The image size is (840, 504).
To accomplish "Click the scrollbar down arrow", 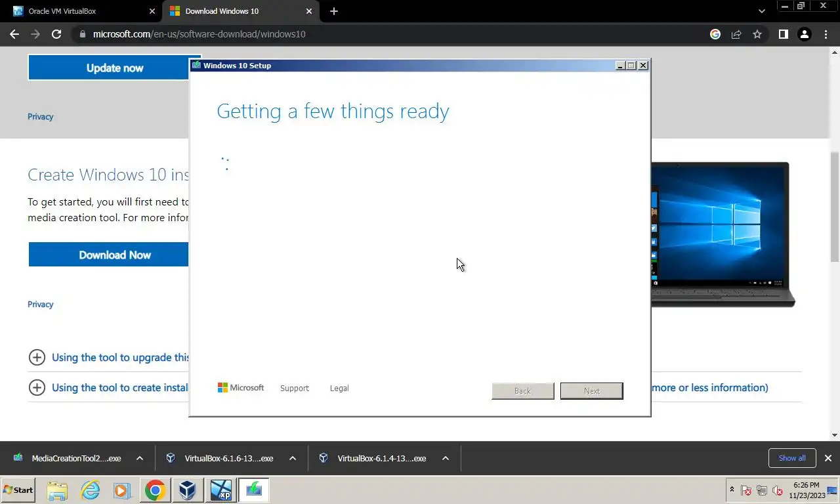I will 835,435.
